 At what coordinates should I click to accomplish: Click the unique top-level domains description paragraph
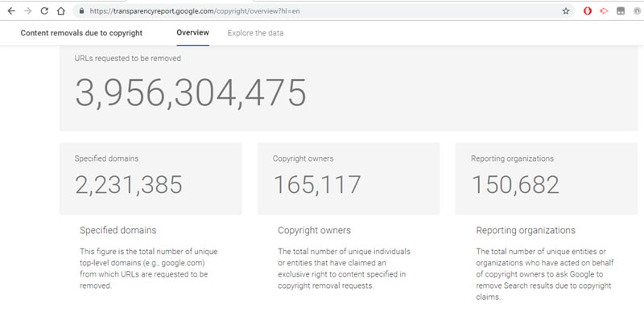[149, 269]
